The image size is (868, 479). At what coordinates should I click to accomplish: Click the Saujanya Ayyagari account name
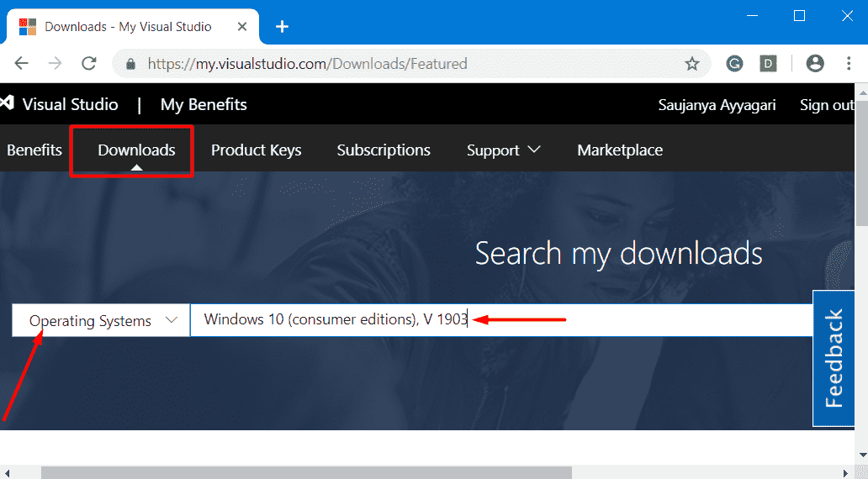(717, 105)
